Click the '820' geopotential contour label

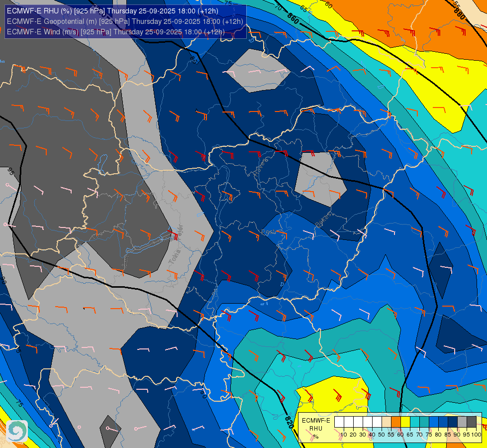coord(289,423)
